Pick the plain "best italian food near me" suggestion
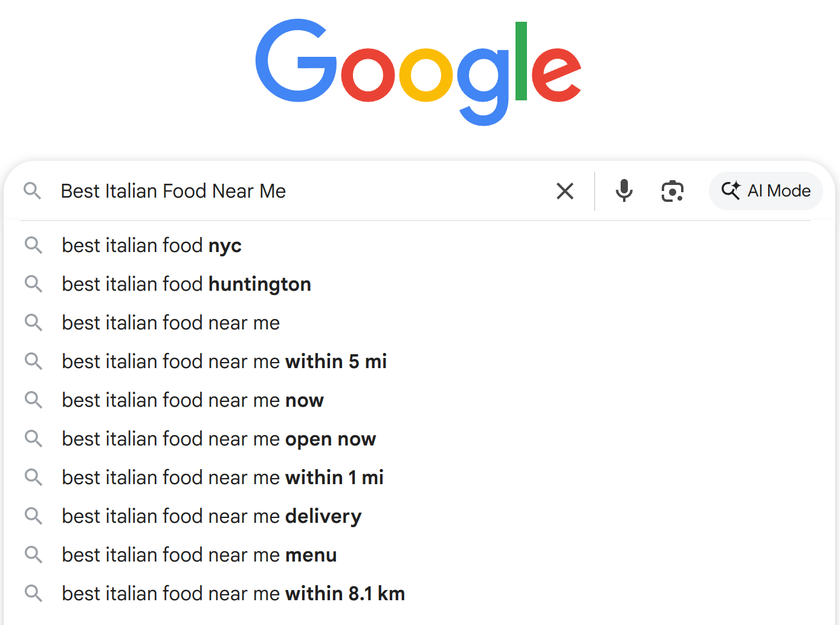Viewport: 840px width, 625px height. pyautogui.click(x=170, y=323)
